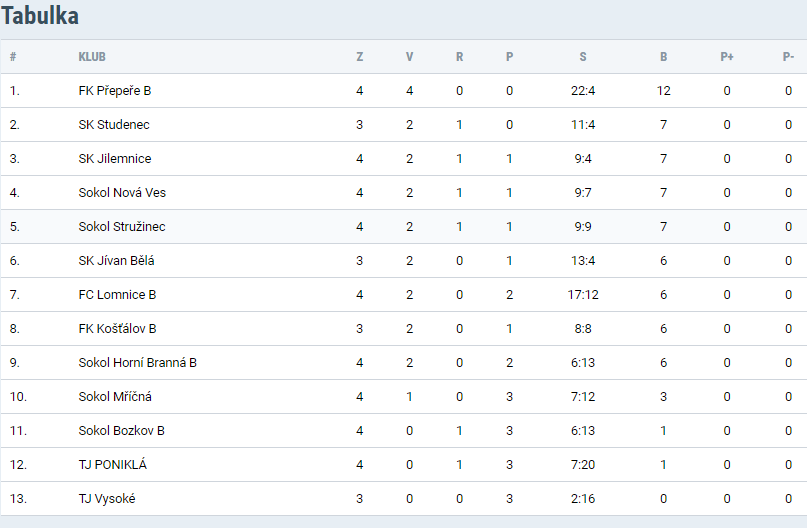Select FC Lomnice B club name

tap(117, 295)
